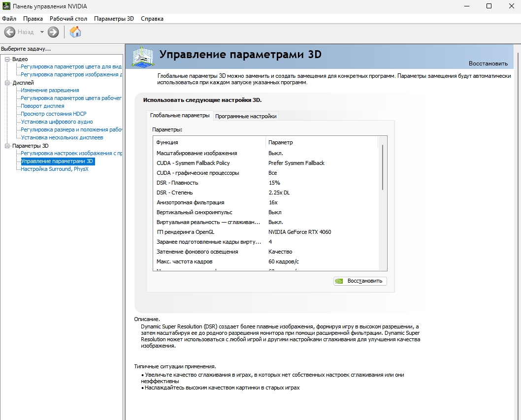Select the Анизотропная фильтрация row

[x=266, y=203]
